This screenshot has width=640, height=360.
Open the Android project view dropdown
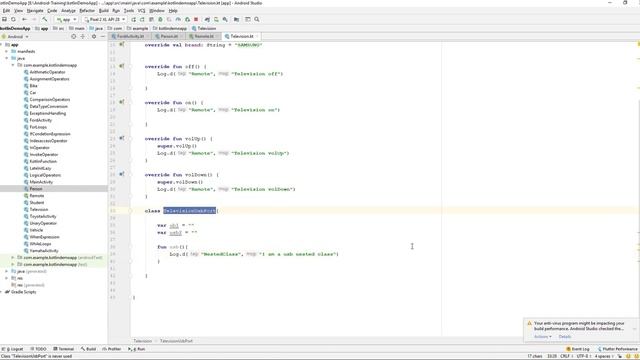[x=16, y=36]
